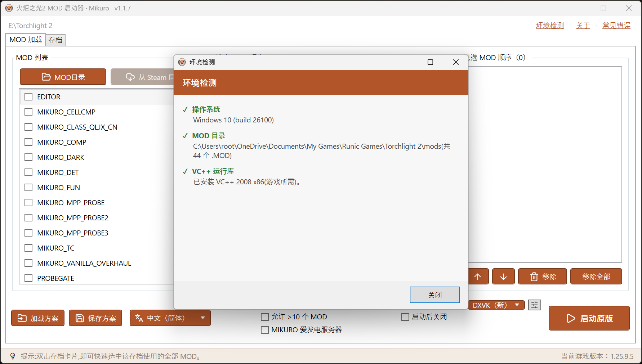Click the main window app logo icon
642x364 pixels.
pos(9,8)
